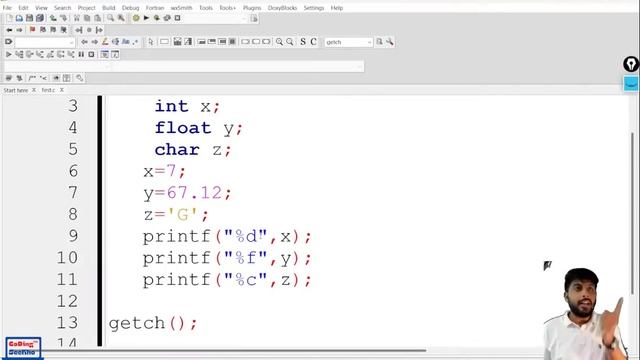
Task: Build the project with gear icon
Action: click(x=136, y=18)
